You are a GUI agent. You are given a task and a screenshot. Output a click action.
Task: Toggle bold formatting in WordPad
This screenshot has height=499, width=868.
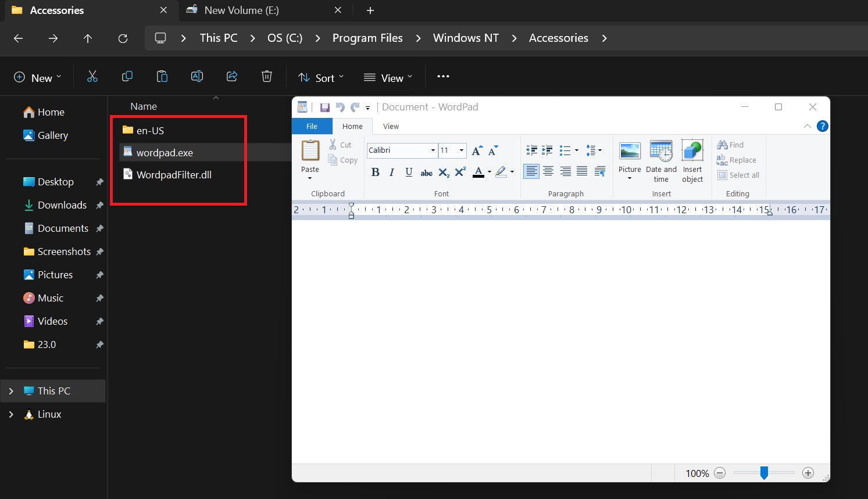[375, 171]
